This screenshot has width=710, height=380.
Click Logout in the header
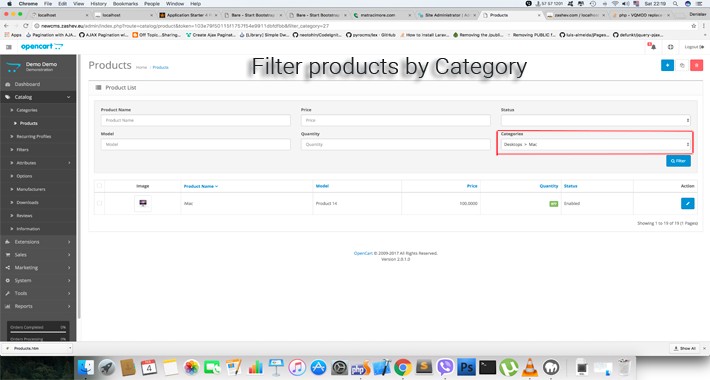click(694, 47)
